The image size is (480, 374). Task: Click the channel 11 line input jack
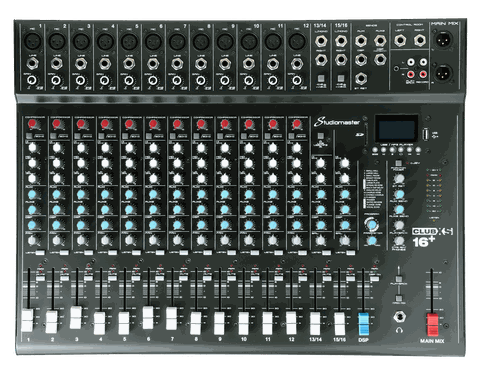[273, 63]
